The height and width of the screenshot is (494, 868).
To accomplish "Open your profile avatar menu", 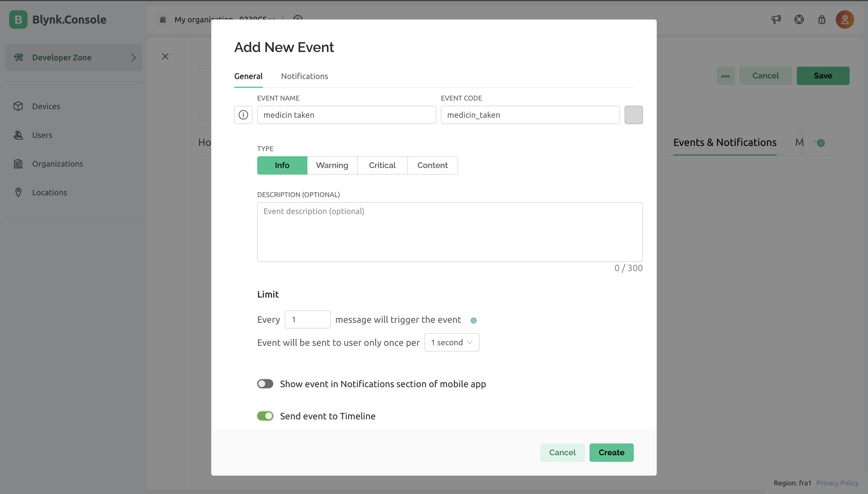I will click(845, 20).
